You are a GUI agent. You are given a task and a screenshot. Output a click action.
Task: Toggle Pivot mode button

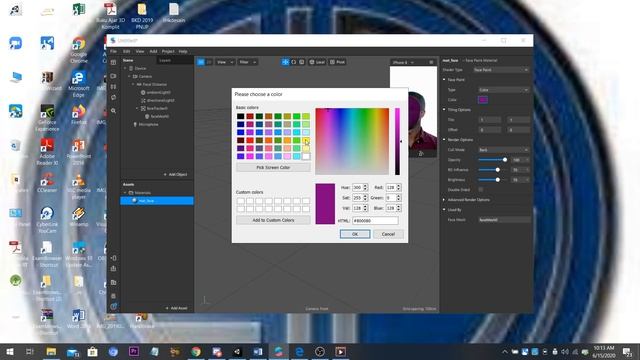coord(338,62)
